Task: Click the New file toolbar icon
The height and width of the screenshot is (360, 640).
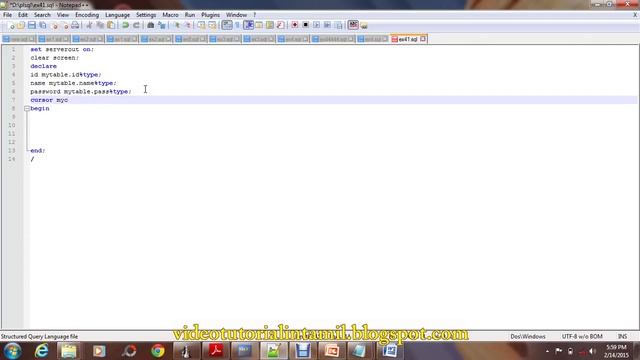Action: point(11,25)
